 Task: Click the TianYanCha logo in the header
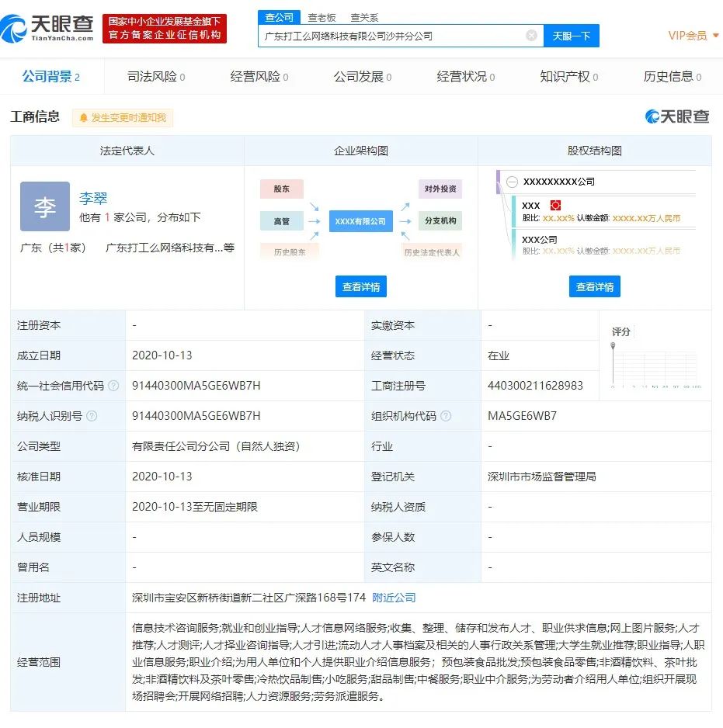point(48,27)
